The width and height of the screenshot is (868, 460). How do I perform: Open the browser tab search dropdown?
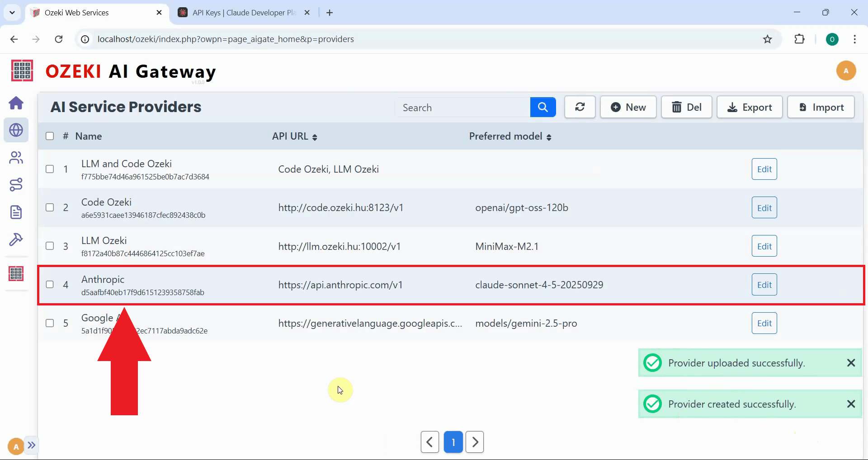[12, 13]
